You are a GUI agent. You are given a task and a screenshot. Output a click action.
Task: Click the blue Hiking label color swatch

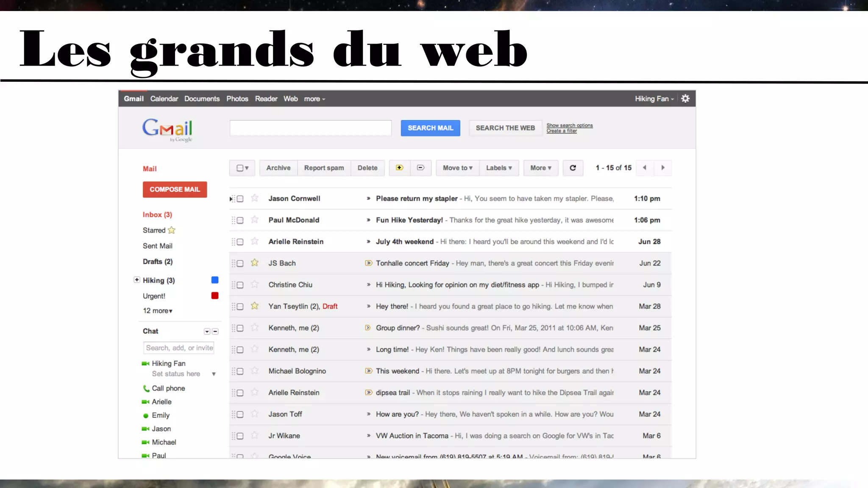(x=215, y=280)
